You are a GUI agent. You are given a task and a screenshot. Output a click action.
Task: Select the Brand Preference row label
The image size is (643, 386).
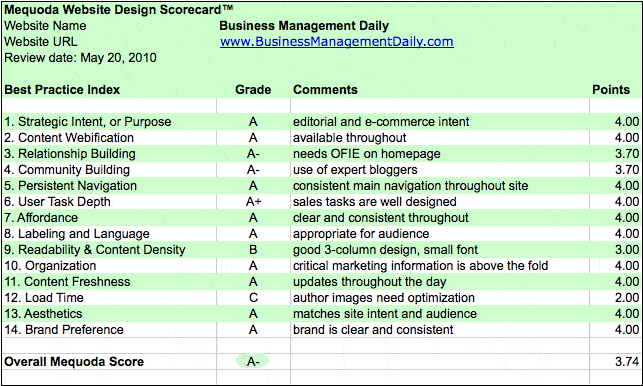point(64,330)
